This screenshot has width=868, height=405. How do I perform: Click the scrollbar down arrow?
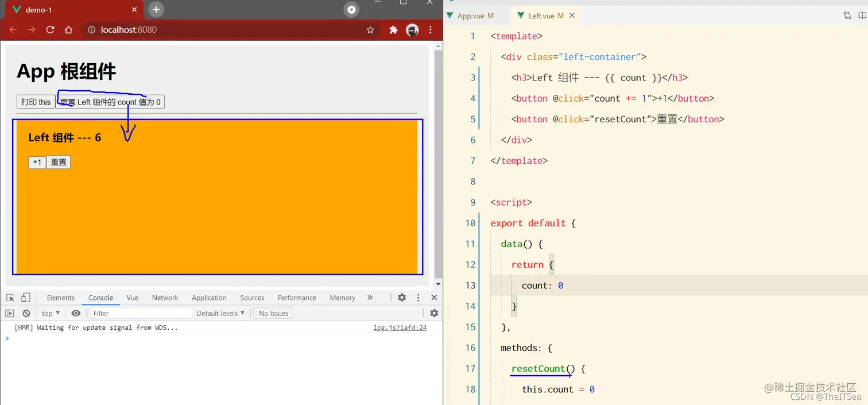pos(439,284)
